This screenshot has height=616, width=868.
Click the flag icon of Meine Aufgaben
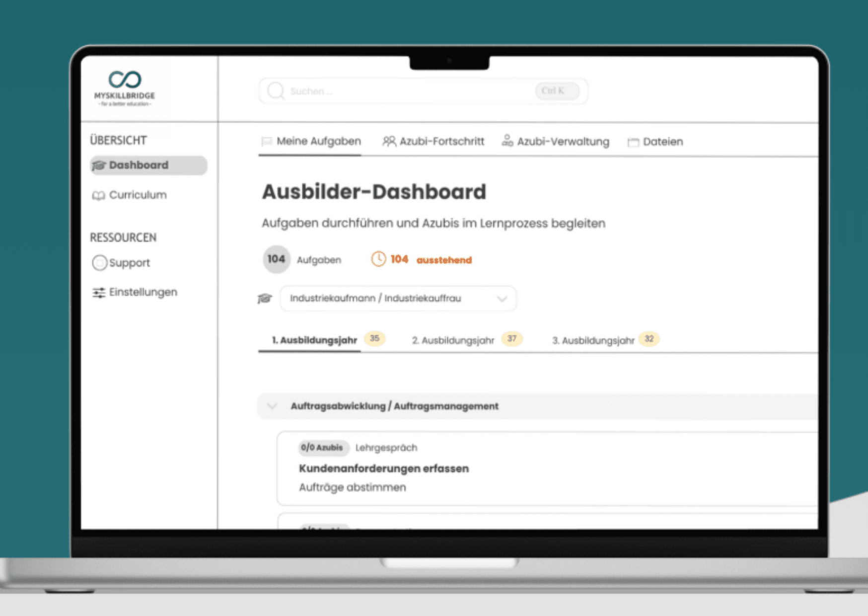pyautogui.click(x=267, y=142)
